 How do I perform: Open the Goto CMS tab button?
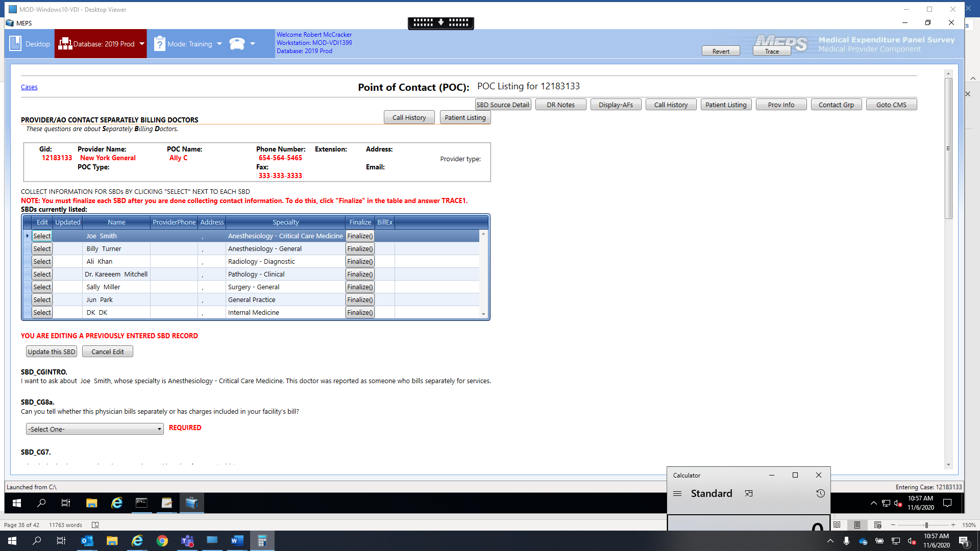891,105
